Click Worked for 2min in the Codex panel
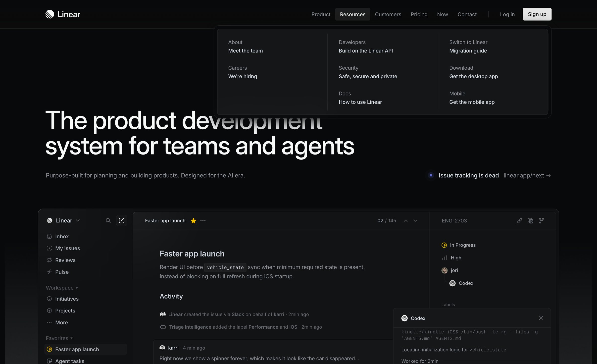This screenshot has height=364, width=597. tap(420, 361)
